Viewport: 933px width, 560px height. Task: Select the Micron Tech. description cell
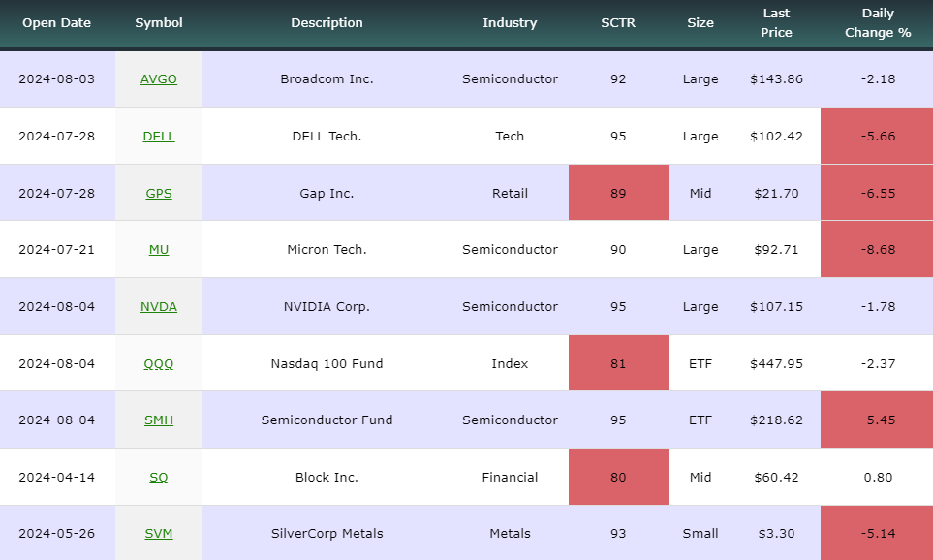click(327, 250)
